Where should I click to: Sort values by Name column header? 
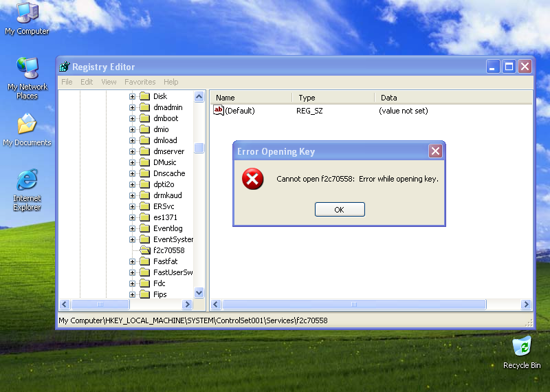pyautogui.click(x=251, y=98)
